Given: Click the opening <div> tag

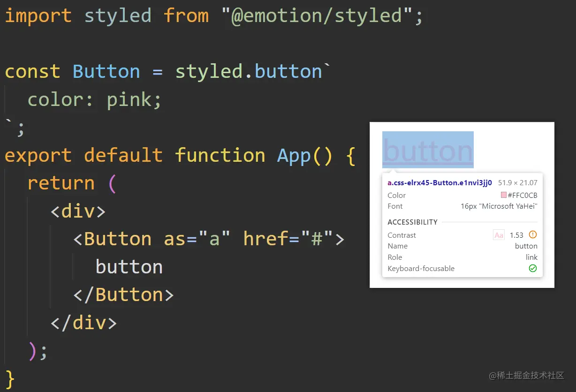Looking at the screenshot, I should [78, 211].
